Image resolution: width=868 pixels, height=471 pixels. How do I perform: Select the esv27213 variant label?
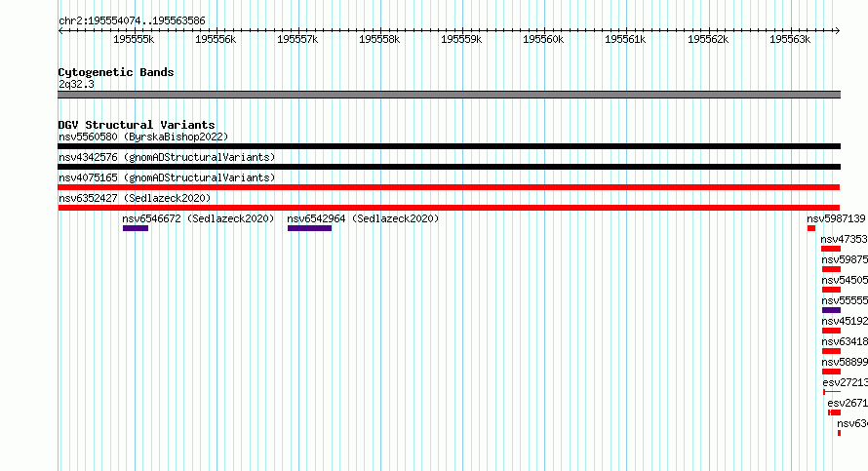(846, 382)
